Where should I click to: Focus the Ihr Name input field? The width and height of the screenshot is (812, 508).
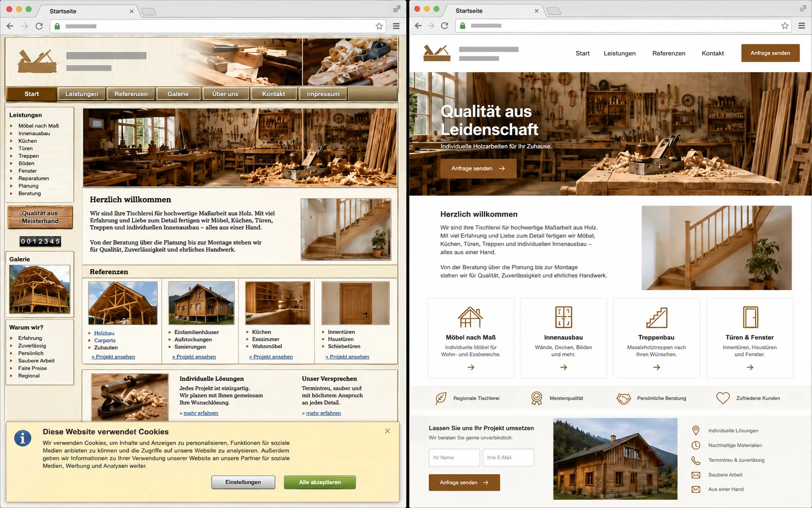tap(454, 458)
